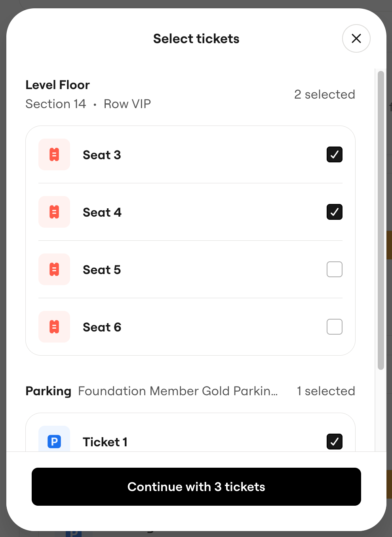The height and width of the screenshot is (537, 392).
Task: Click the Seat 4 row label
Action: pyautogui.click(x=102, y=212)
